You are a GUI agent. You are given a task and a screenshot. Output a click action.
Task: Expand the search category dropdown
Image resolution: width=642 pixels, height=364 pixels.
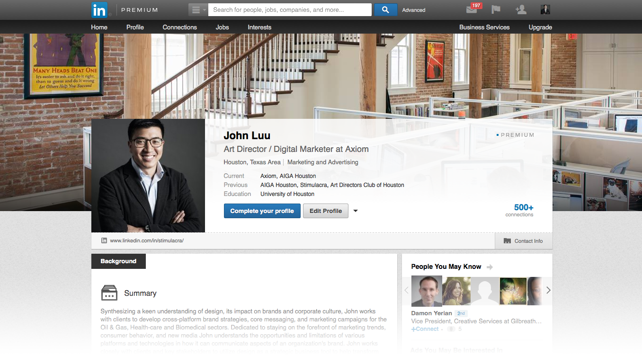tap(198, 10)
